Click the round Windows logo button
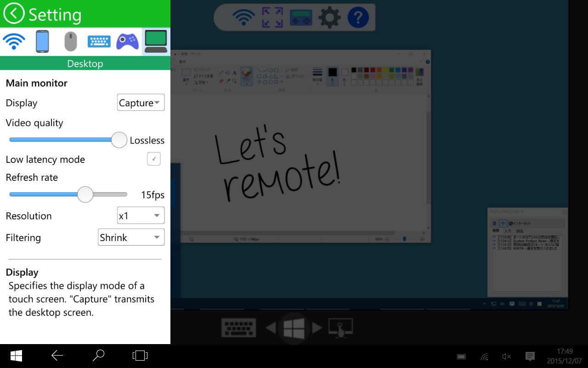 pyautogui.click(x=294, y=328)
